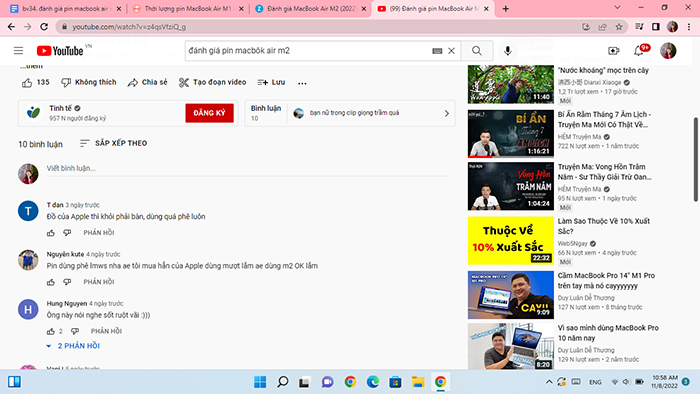Viewport: 700px width, 394px height.
Task: Open Nguyên kute commenter name
Action: (x=65, y=254)
